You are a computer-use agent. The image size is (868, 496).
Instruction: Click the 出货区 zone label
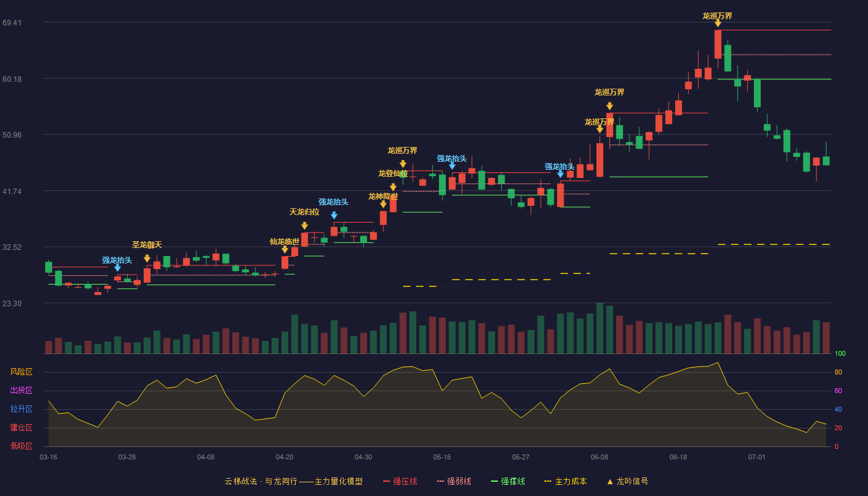pos(21,391)
